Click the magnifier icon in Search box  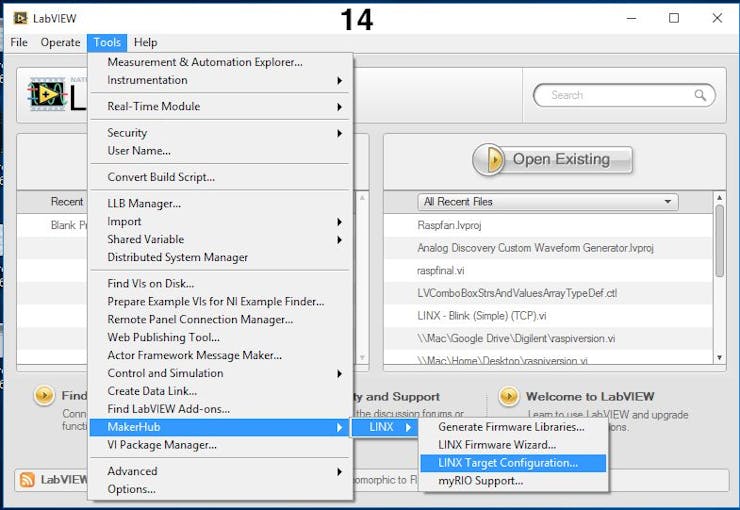click(700, 95)
